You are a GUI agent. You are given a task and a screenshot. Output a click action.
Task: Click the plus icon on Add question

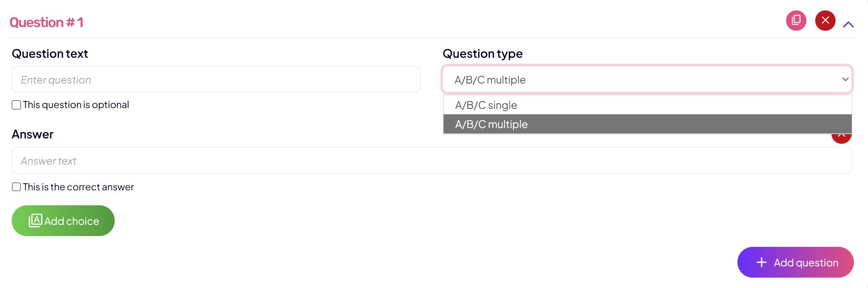tap(761, 262)
